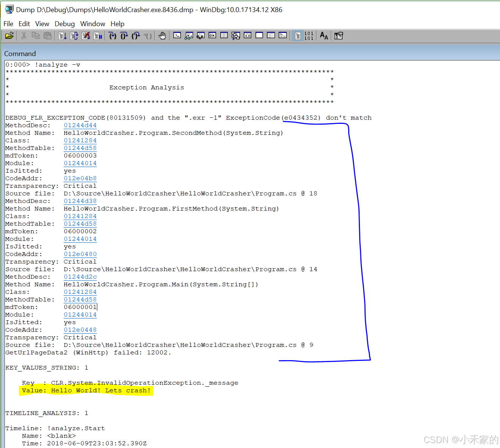Click the 'KEY_VALUES_STRING: 1' line
The height and width of the screenshot is (448, 500).
tap(47, 368)
